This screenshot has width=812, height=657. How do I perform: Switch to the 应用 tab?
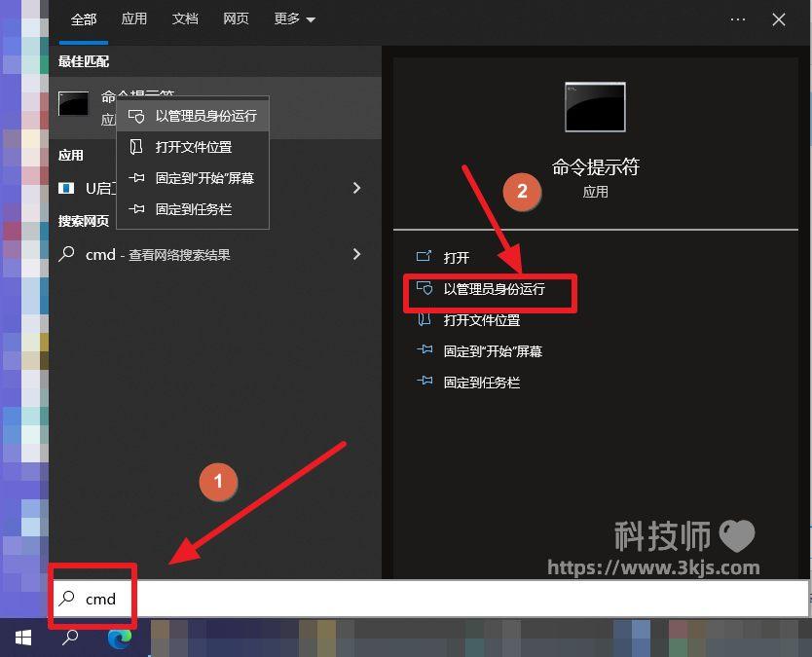tap(134, 19)
